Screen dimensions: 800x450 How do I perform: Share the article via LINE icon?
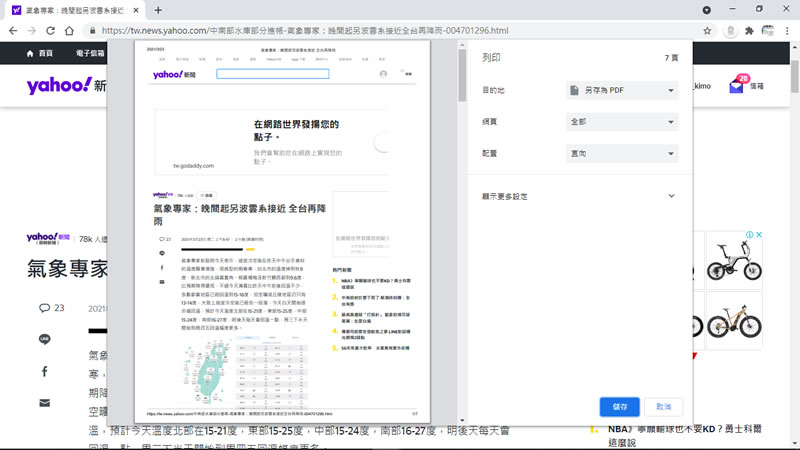[x=44, y=339]
